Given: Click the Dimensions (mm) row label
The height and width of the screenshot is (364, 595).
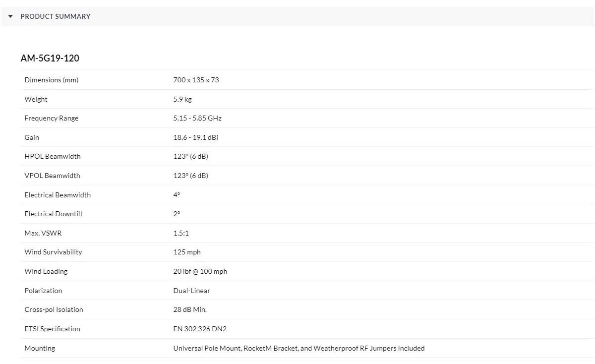Looking at the screenshot, I should [52, 80].
